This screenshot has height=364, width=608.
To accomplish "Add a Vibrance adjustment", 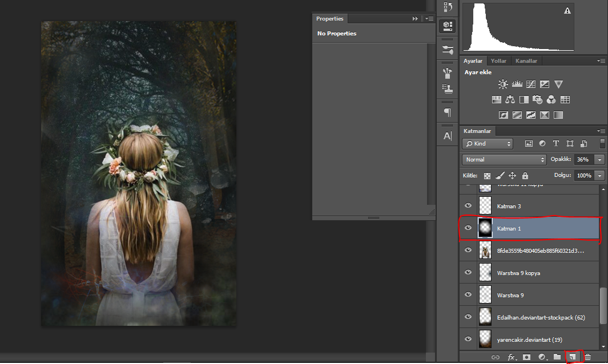I will point(558,84).
